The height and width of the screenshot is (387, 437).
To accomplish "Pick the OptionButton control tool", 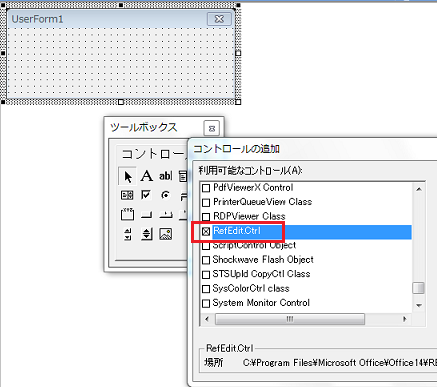I will click(x=165, y=195).
